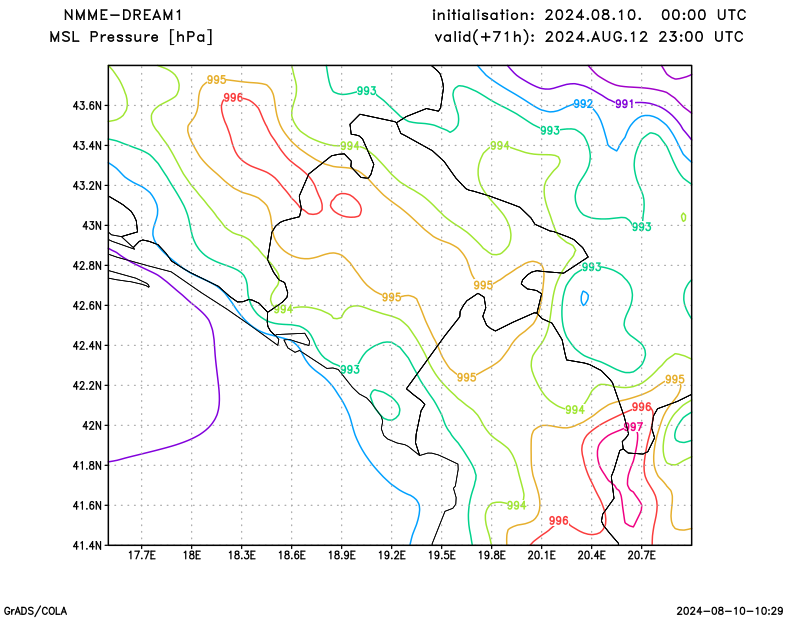Click the "43N" latitude label

(92, 226)
